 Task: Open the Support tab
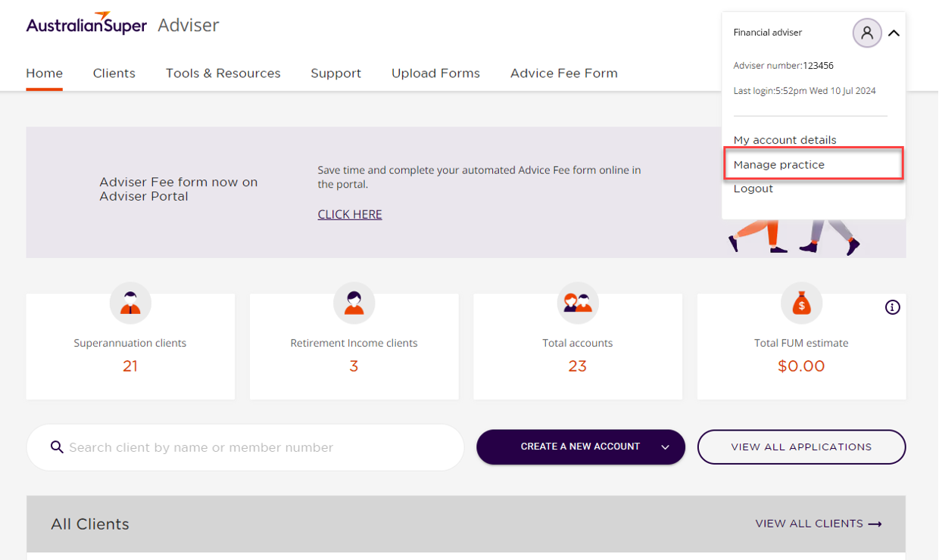(336, 73)
